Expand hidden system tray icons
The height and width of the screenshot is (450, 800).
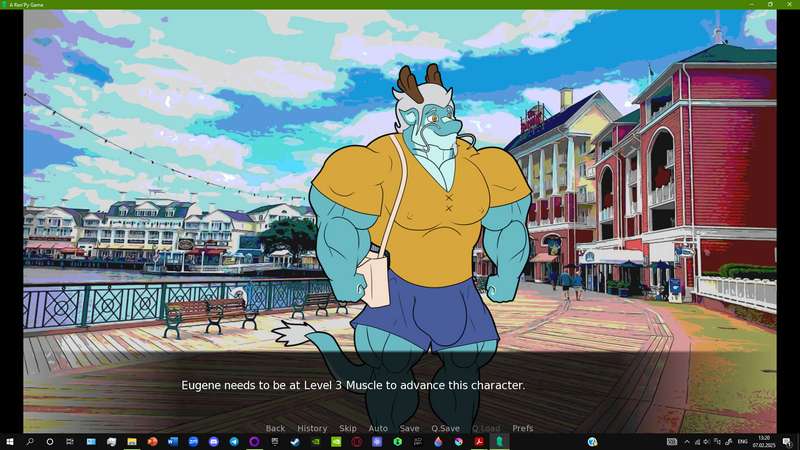pyautogui.click(x=687, y=442)
